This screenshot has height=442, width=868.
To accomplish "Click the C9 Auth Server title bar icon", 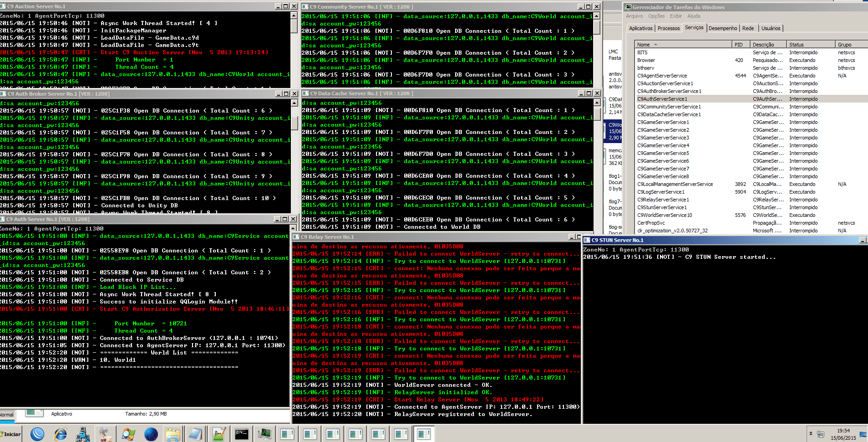I will [x=3, y=219].
